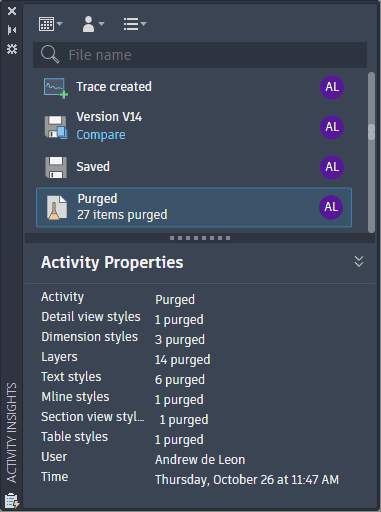Select the Saved activity floppy icon
The width and height of the screenshot is (381, 512).
[x=56, y=167]
